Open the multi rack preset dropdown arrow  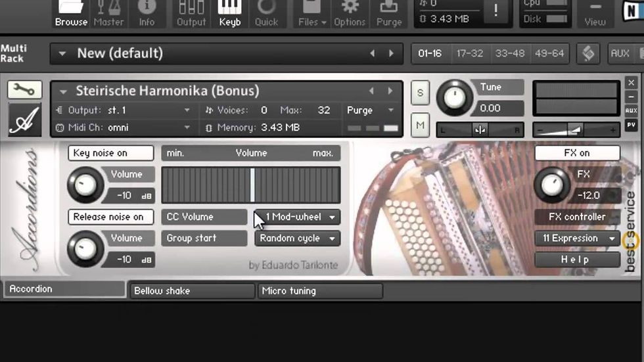(62, 54)
